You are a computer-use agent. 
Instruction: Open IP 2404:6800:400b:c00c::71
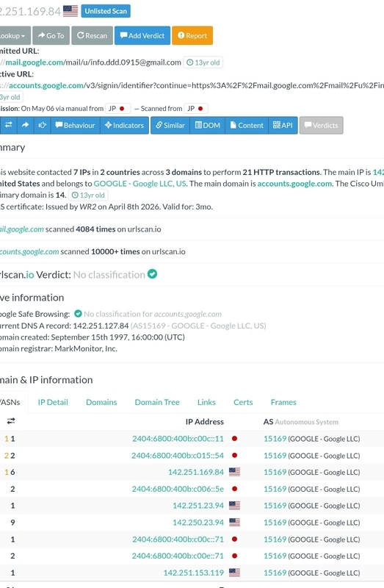178,539
